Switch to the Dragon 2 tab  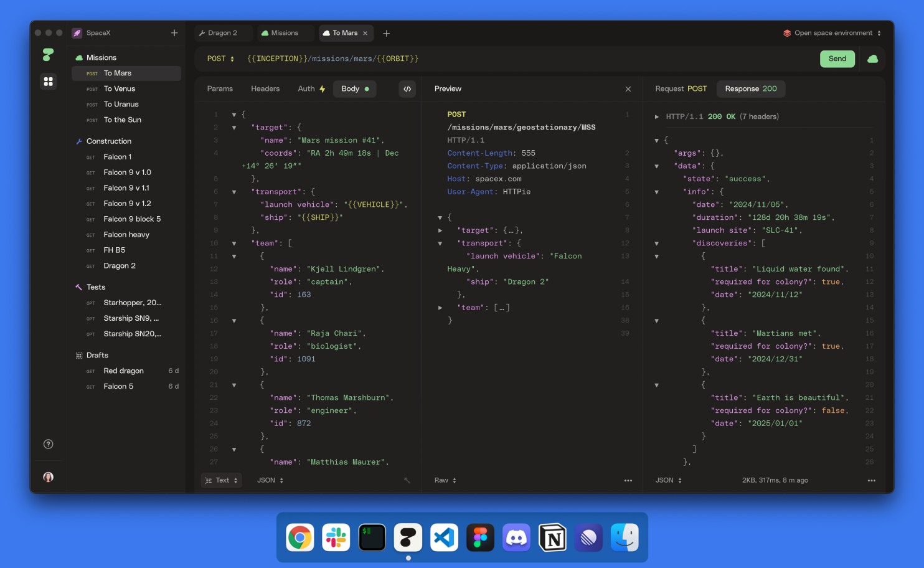pos(223,33)
